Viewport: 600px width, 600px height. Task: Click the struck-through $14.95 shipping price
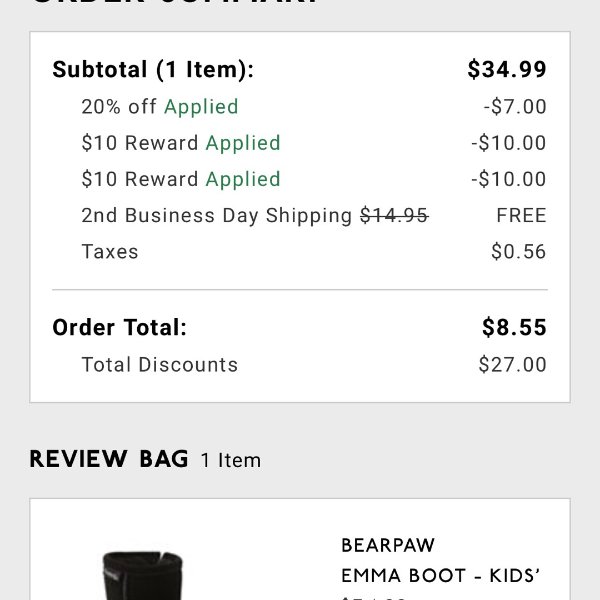394,215
